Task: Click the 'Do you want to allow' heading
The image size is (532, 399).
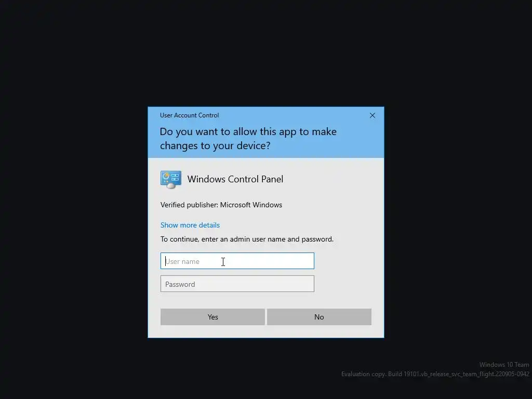Action: pos(248,138)
